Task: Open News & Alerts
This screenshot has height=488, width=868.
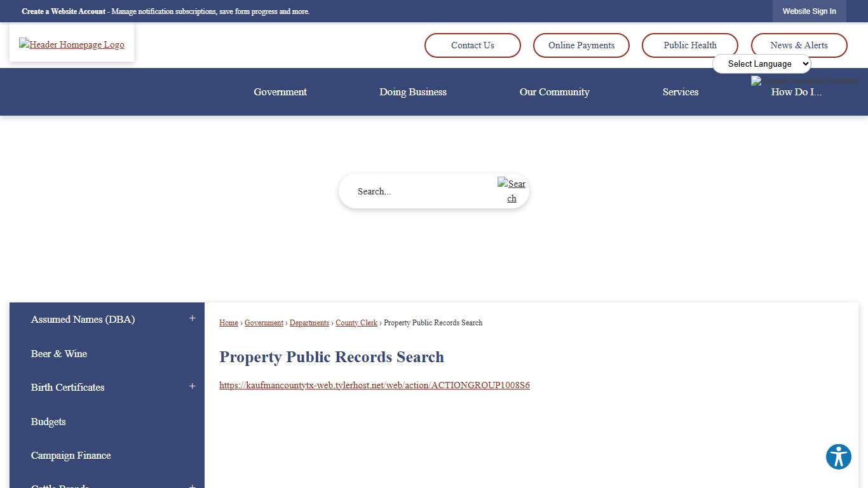Action: tap(799, 45)
